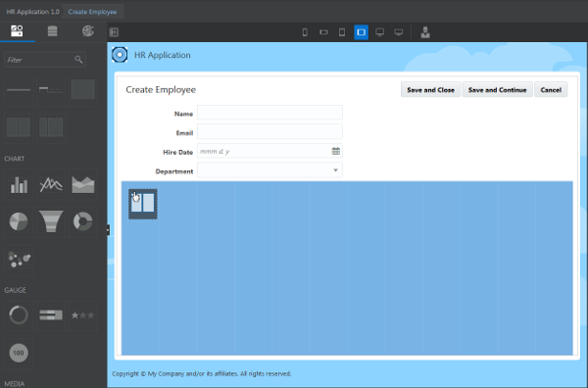Collapse the palette with side handle
588x388 pixels.
tap(108, 229)
